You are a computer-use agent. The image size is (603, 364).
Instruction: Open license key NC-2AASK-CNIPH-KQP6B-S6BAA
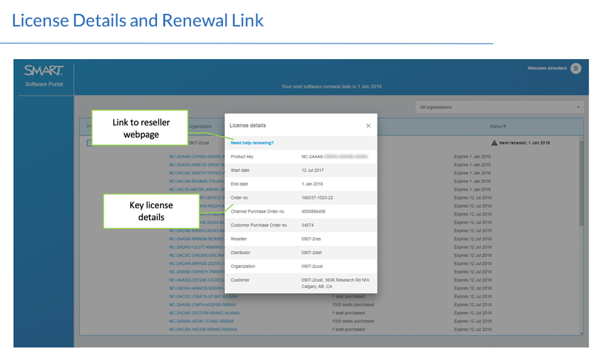tap(202, 305)
